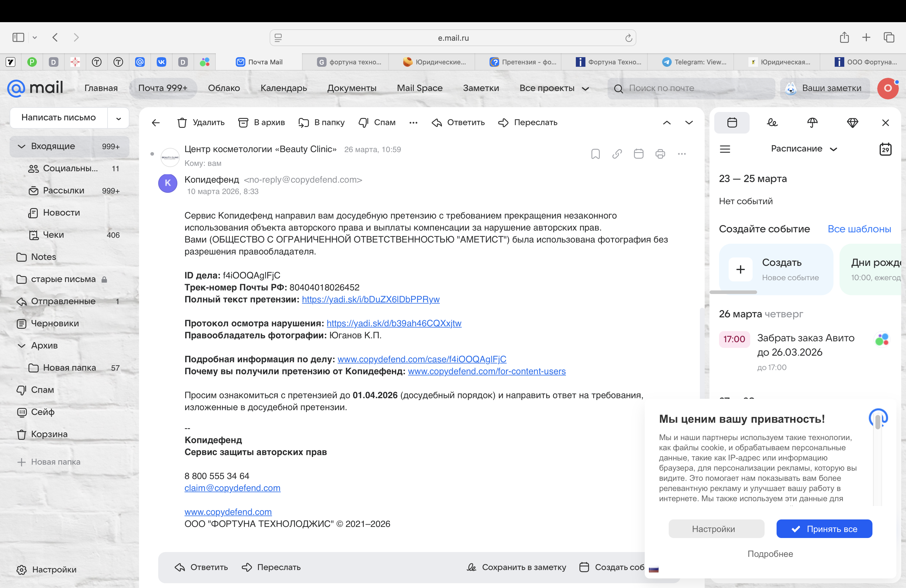Open the toolbar more actions ellipsis

coord(413,122)
